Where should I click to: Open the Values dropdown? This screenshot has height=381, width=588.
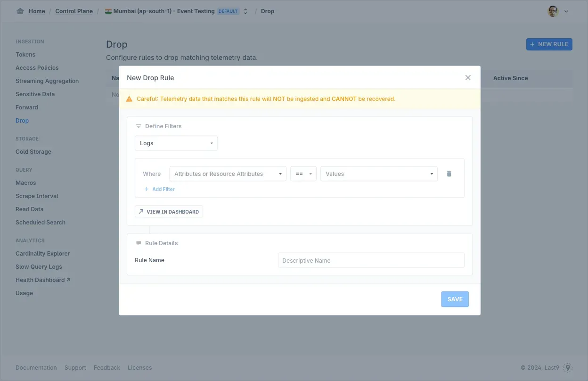pos(379,174)
